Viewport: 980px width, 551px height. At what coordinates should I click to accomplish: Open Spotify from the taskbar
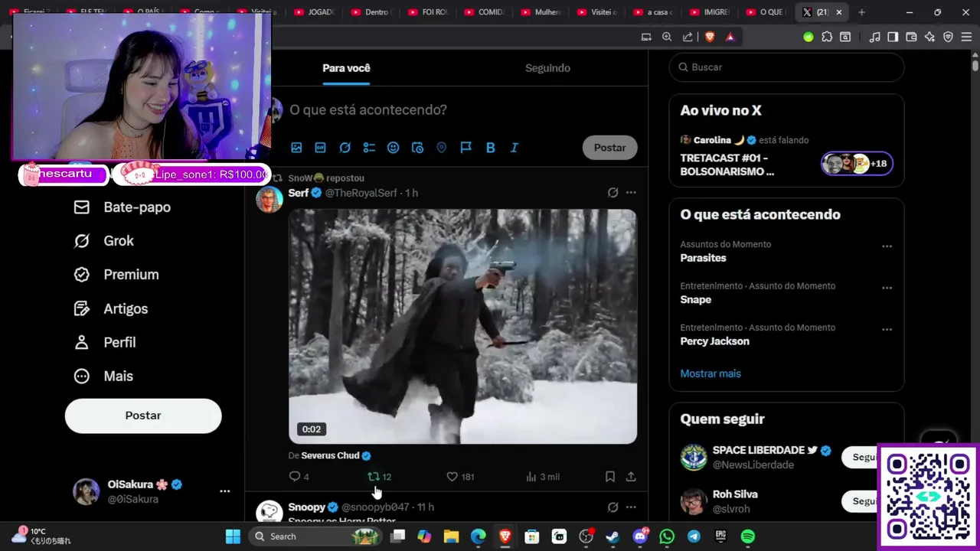[748, 536]
